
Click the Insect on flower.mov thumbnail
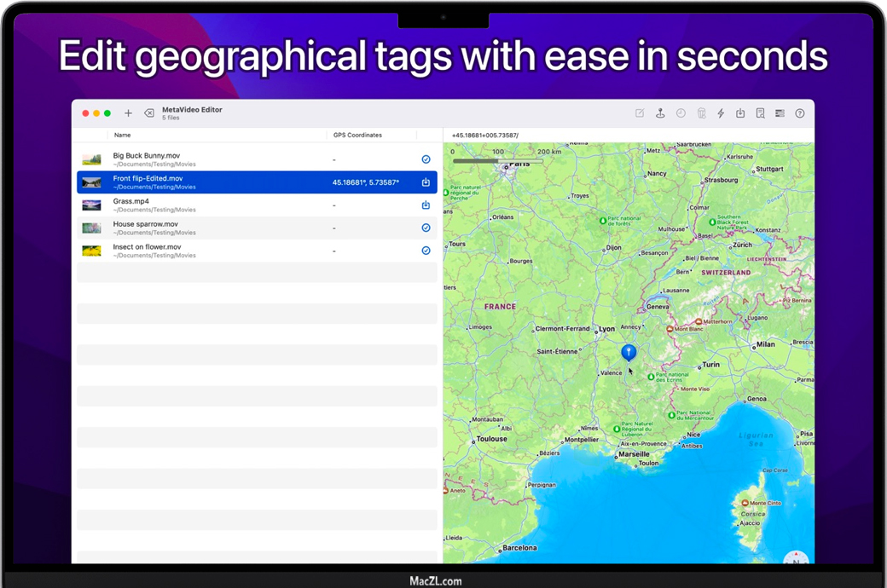[x=91, y=251]
